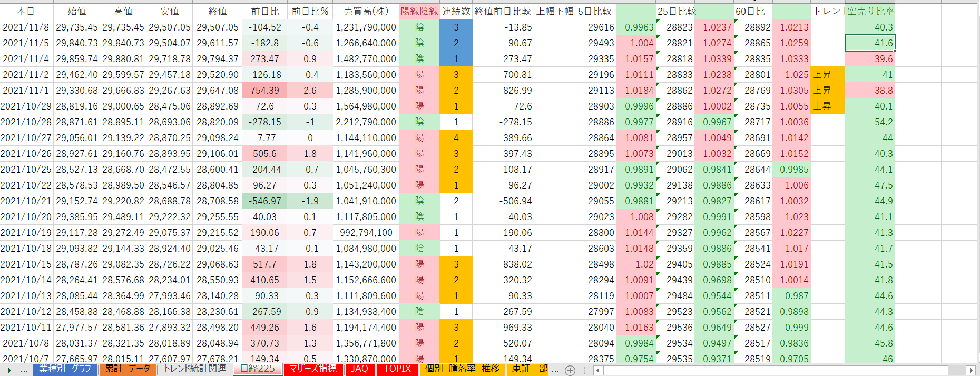Select the 始値 header cell
The height and width of the screenshot is (376, 980).
tap(77, 11)
